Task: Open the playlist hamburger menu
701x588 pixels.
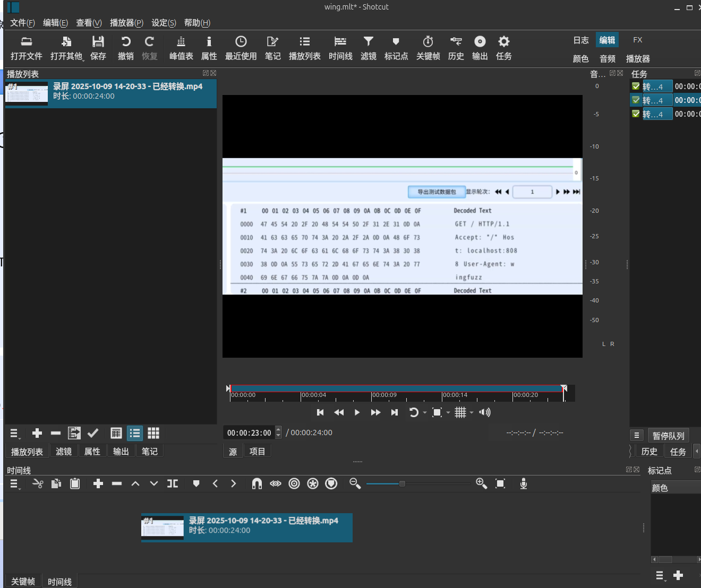Action: tap(15, 434)
